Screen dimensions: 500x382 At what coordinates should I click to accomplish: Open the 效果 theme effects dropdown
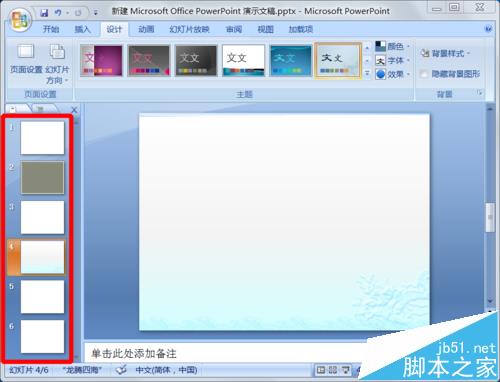393,74
